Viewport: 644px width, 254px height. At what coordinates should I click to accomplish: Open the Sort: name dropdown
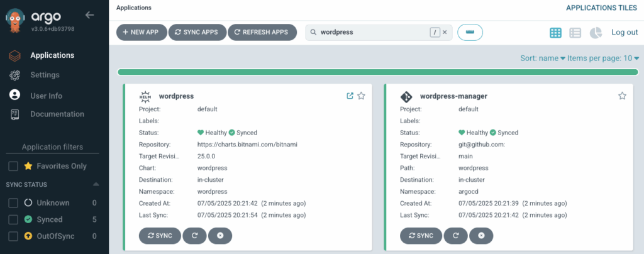pyautogui.click(x=543, y=58)
